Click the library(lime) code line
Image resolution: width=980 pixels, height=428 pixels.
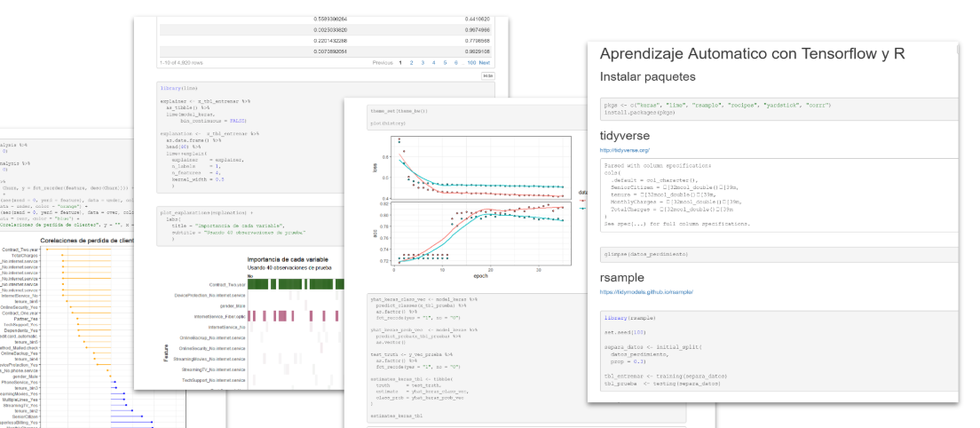[x=178, y=88]
